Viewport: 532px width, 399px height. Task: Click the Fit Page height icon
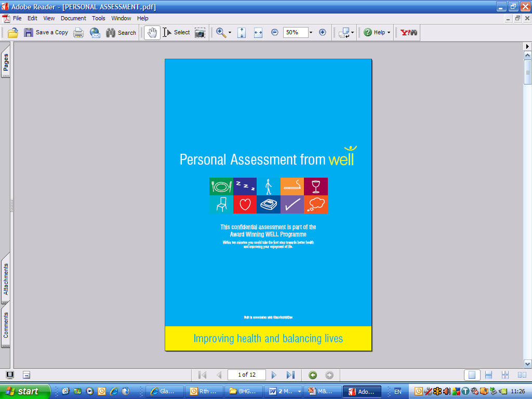[242, 33]
